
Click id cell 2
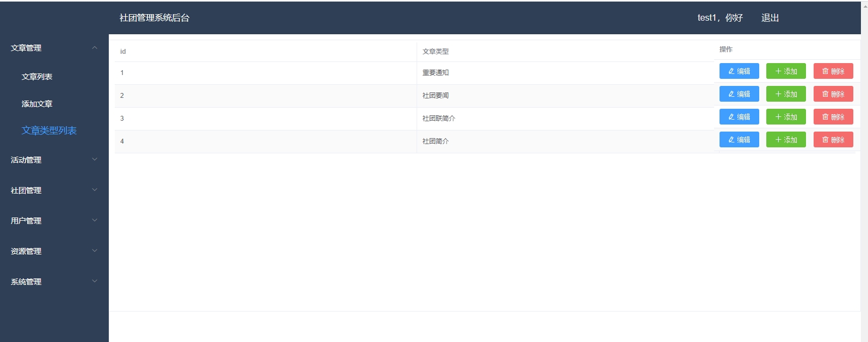coord(265,96)
